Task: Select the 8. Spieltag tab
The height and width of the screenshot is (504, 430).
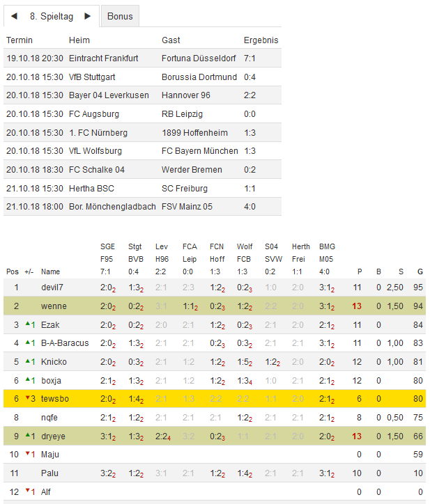Action: 52,16
